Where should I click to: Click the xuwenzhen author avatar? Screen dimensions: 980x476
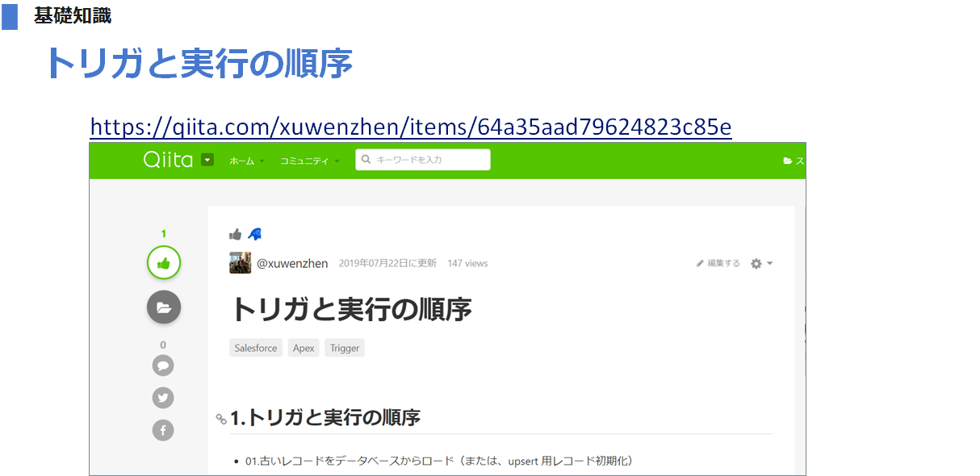pyautogui.click(x=240, y=263)
